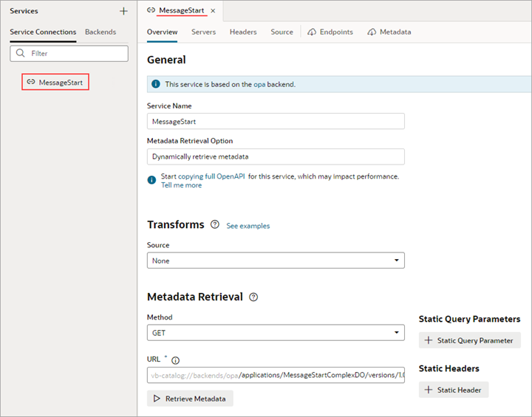Image resolution: width=532 pixels, height=417 pixels.
Task: Add a Static Header
Action: point(454,390)
